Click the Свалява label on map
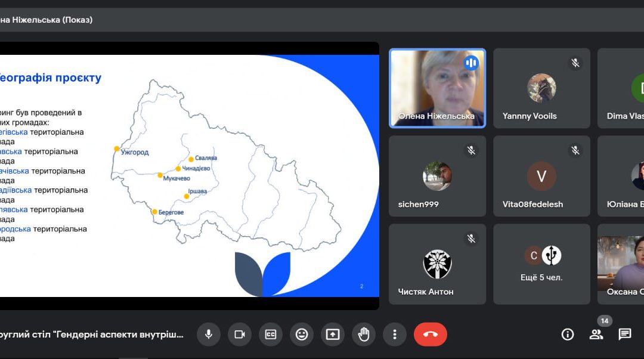The image size is (644, 359). [x=206, y=158]
